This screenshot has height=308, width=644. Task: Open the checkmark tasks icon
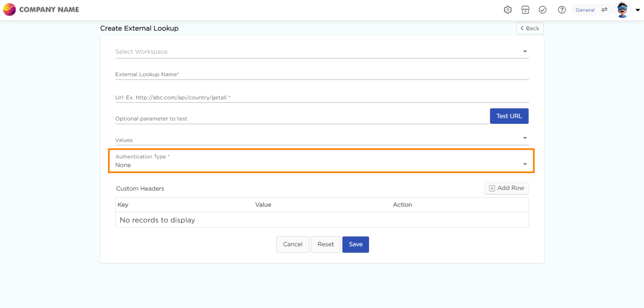pyautogui.click(x=543, y=10)
